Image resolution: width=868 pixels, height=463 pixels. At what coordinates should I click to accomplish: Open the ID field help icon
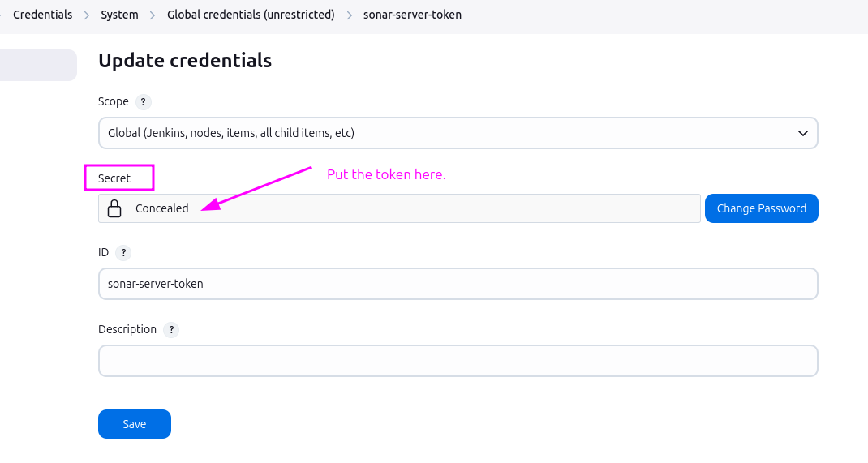point(123,253)
